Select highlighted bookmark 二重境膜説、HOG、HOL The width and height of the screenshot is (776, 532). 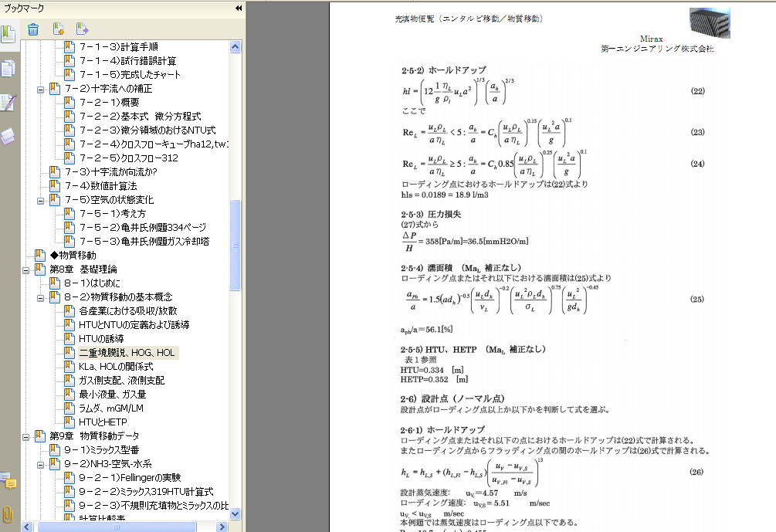[x=127, y=352]
